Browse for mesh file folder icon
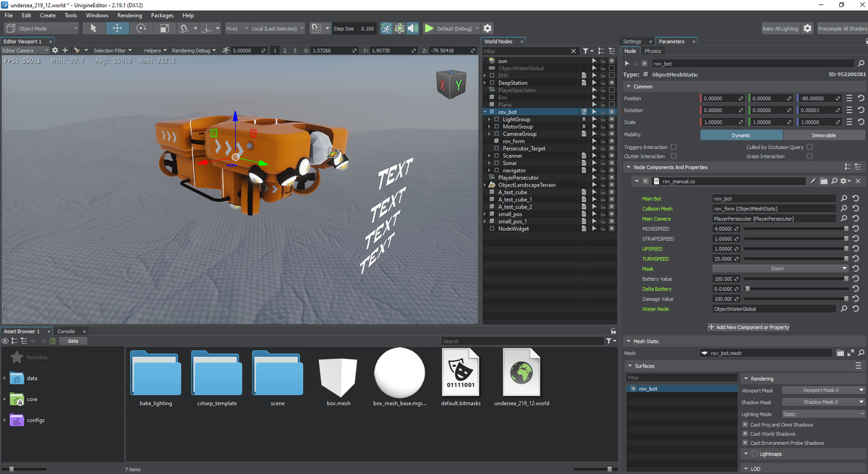Viewport: 868px width, 474px height. pos(840,353)
